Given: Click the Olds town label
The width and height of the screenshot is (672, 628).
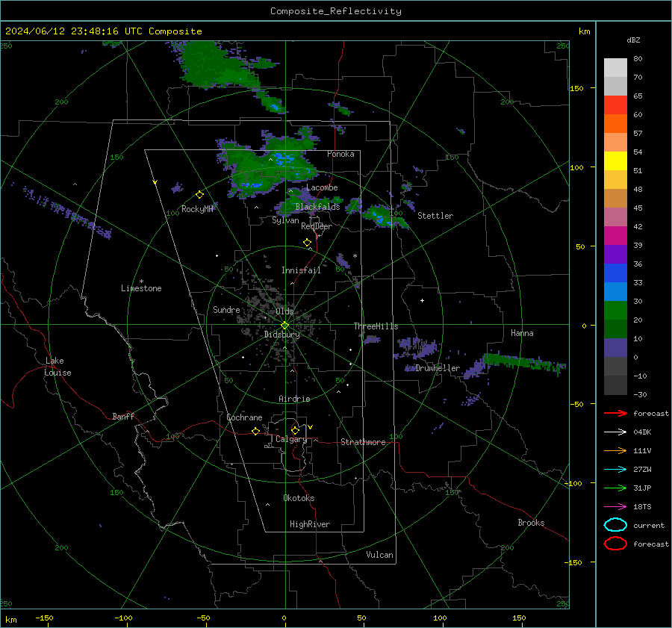Looking at the screenshot, I should [284, 311].
